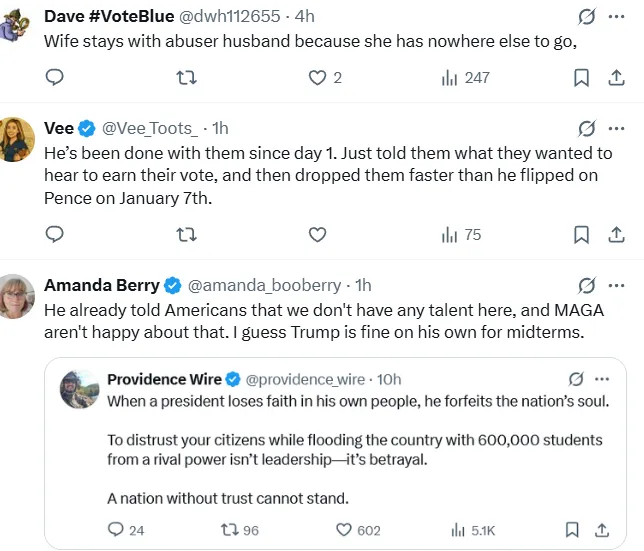Repost Dave #VoteBlue's tweet

[186, 77]
